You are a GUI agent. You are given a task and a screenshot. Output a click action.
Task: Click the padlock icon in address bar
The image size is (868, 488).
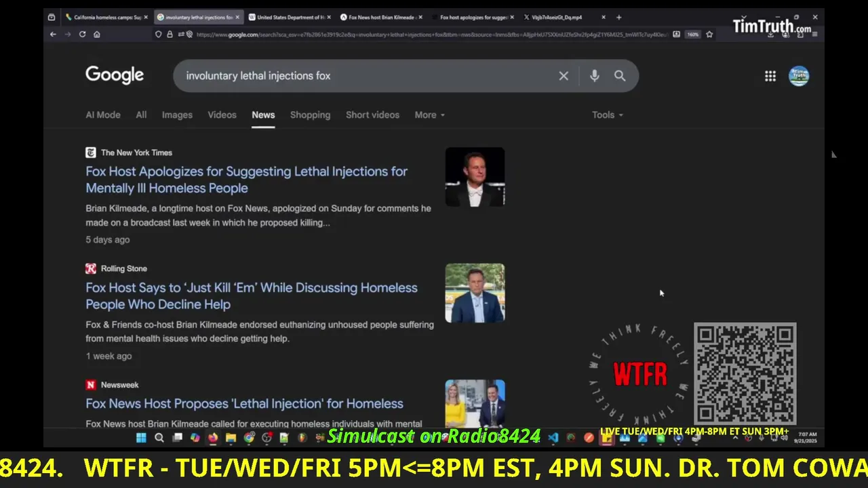point(170,34)
